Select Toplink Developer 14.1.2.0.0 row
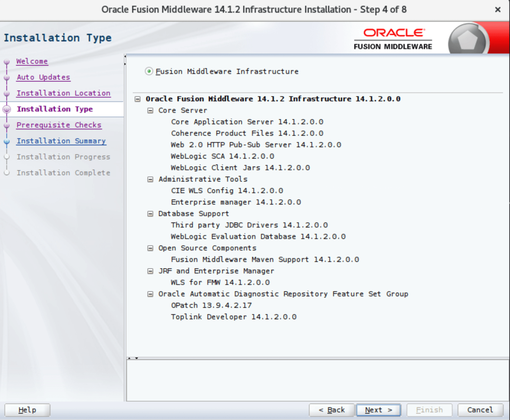The height and width of the screenshot is (420, 510). coord(234,317)
